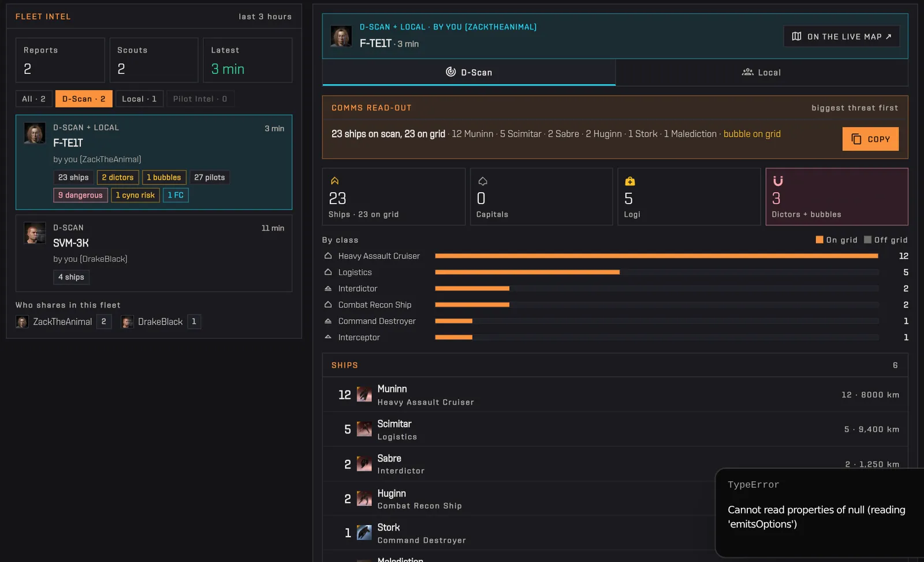Click the D-Scan radar icon in tab

click(451, 72)
